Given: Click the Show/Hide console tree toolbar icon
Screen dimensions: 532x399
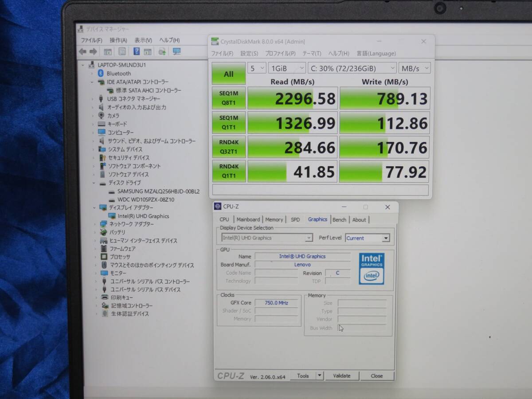Looking at the screenshot, I should click(x=108, y=51).
